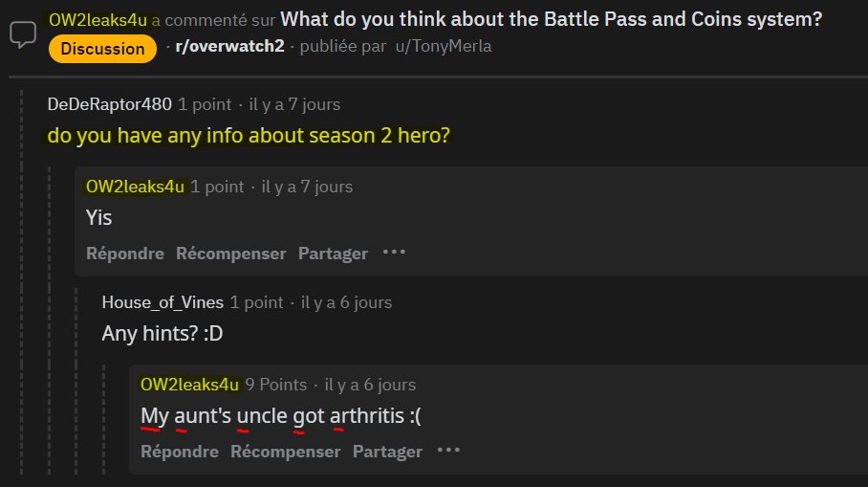Click the yellow Discussion flair tag
Screen dimensions: 868x487
[x=102, y=49]
